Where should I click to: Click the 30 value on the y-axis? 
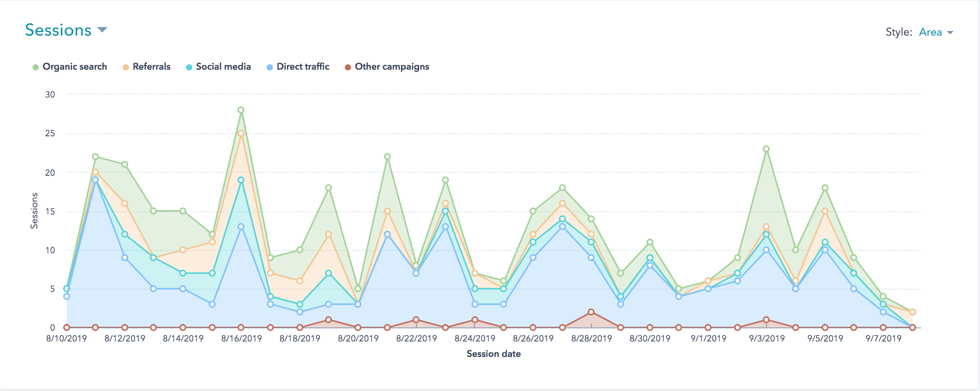tap(50, 94)
